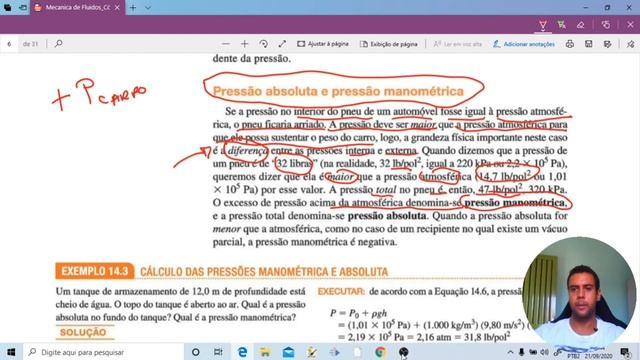Screen dimensions: 640x360
Task: Click the microphone tray icon
Action: 522,352
